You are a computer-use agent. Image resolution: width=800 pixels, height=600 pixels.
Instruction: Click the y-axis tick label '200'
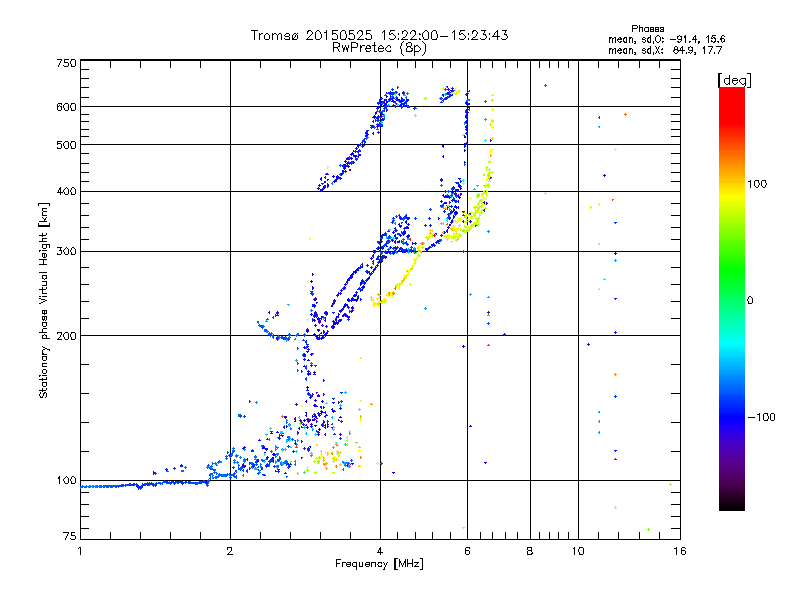67,336
